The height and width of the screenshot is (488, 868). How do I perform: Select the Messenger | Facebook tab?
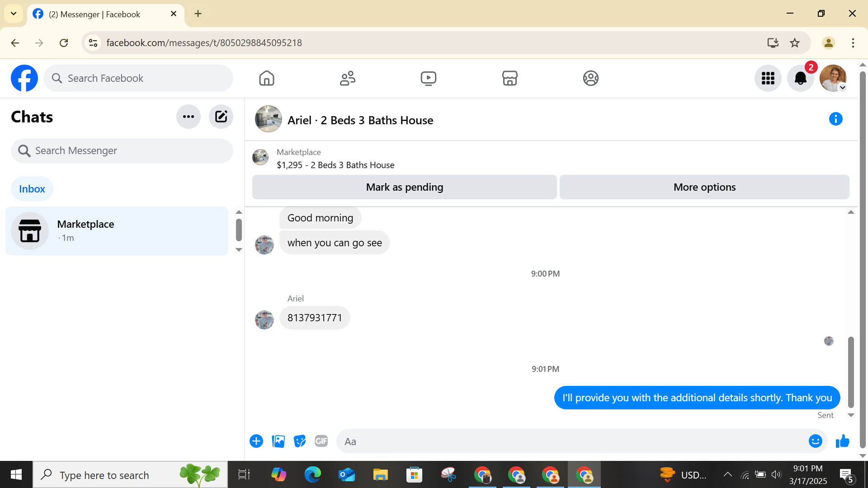tap(105, 14)
